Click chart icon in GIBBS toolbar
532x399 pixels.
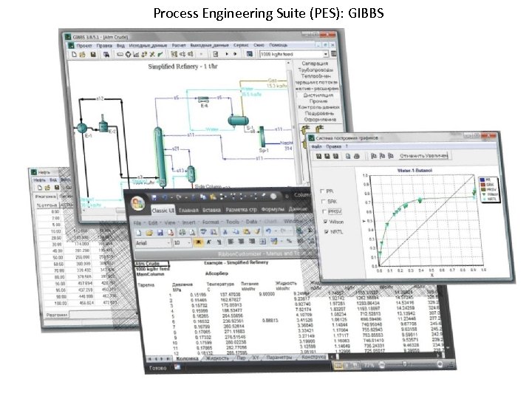tap(136, 54)
